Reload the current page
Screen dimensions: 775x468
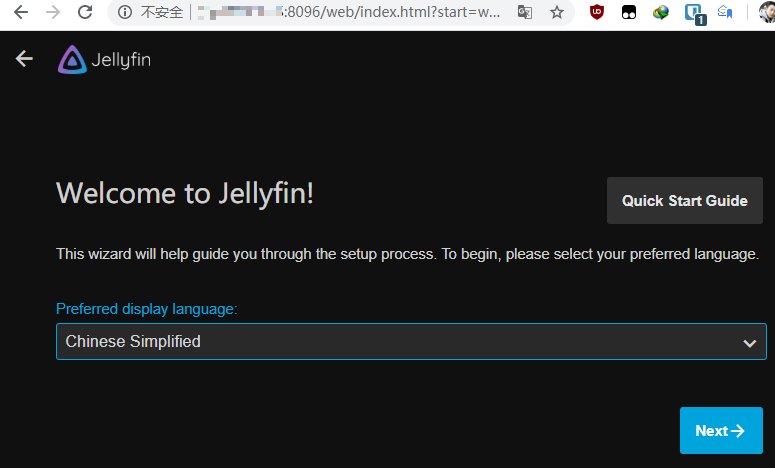[85, 13]
